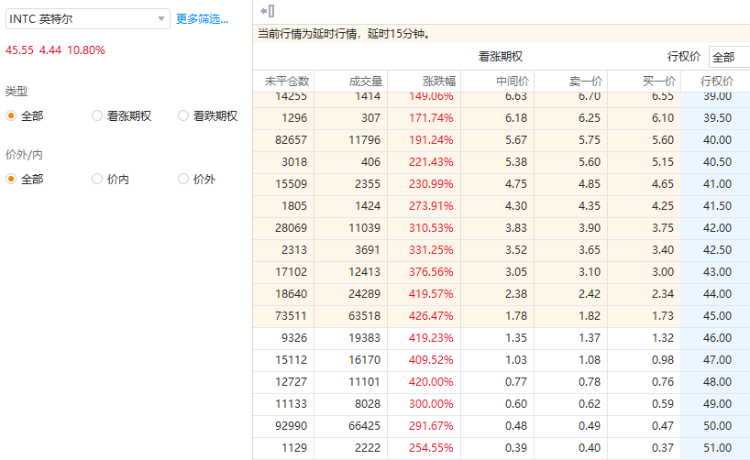
Task: Click bid price 4.65
Action: [x=662, y=184]
